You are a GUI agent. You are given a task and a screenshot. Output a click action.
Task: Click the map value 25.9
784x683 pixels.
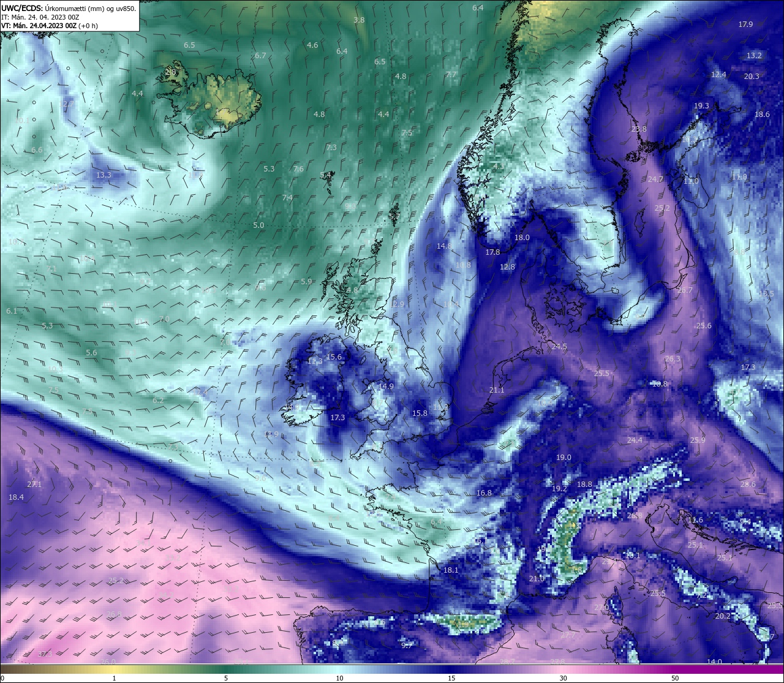[698, 440]
